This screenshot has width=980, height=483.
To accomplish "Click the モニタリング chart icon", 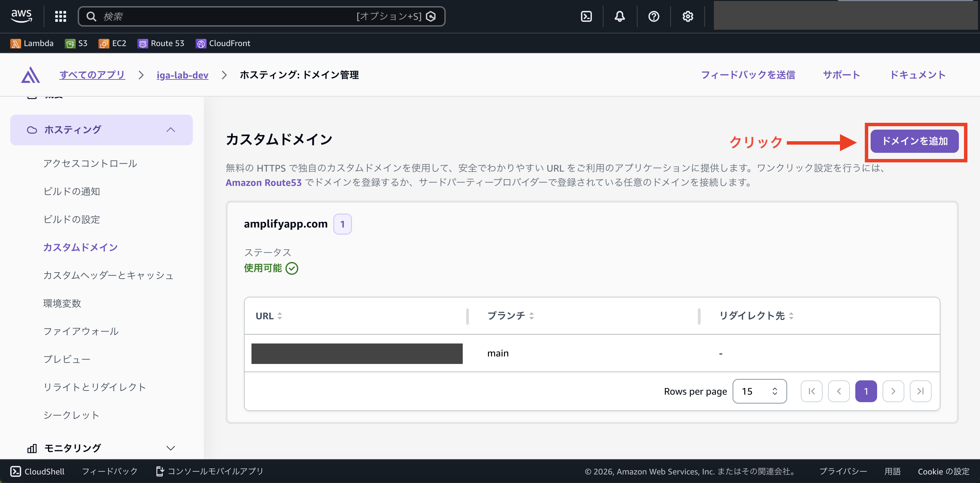I will [32, 448].
